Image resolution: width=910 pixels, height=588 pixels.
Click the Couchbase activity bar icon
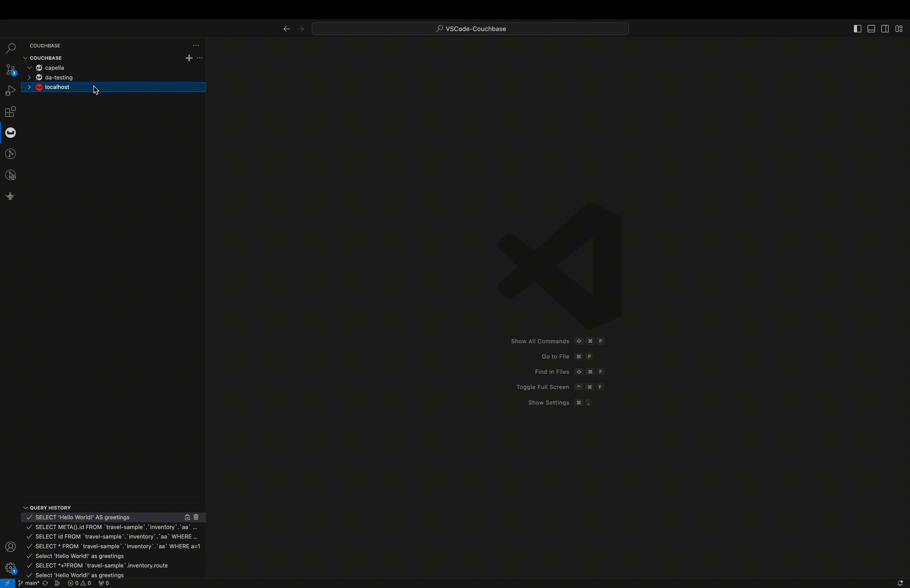click(11, 132)
